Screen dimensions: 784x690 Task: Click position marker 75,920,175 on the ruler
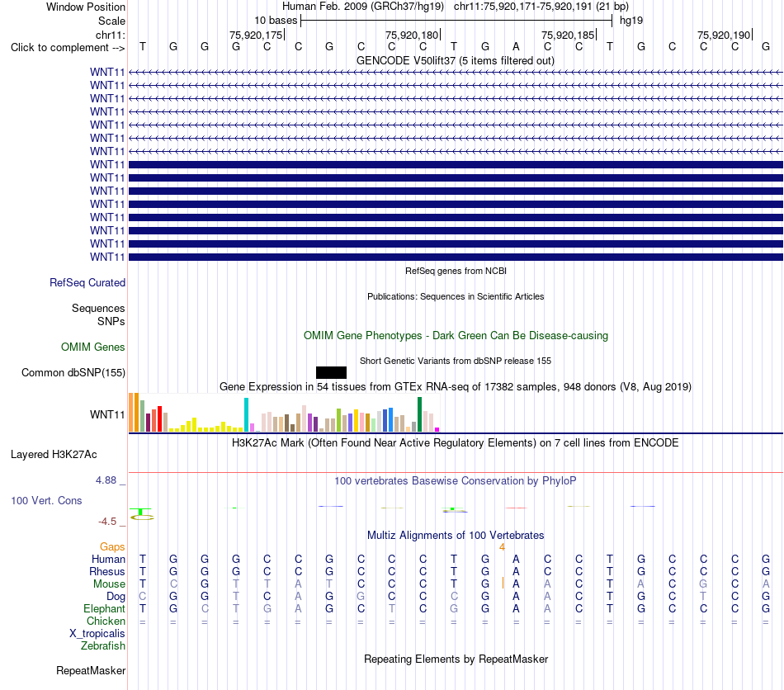tap(256, 35)
